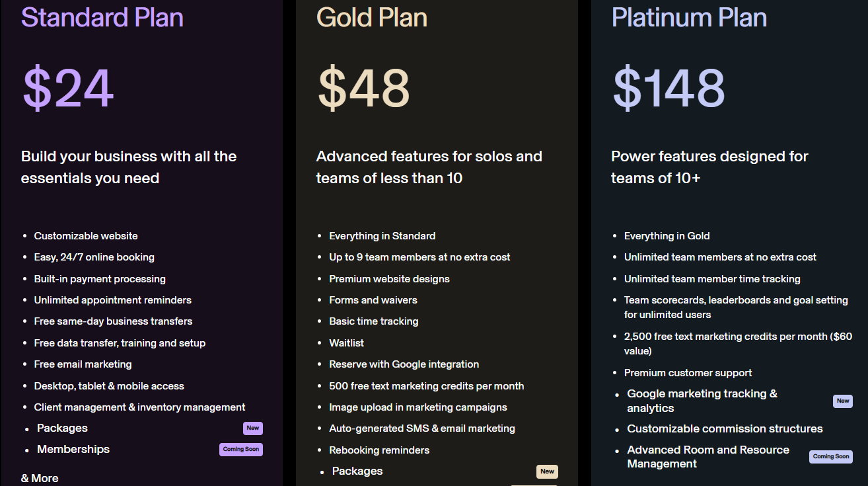The width and height of the screenshot is (868, 486).
Task: Click the Memberships feature in Standard Plan
Action: [x=73, y=450]
